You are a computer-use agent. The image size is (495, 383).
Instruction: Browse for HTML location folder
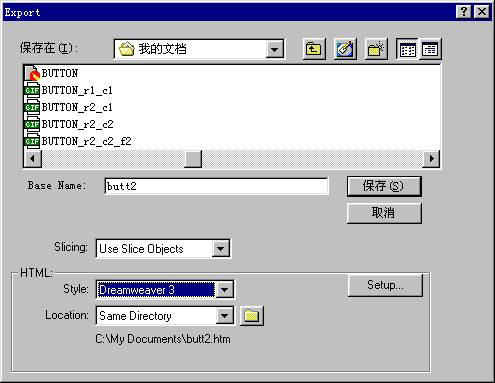(x=252, y=315)
